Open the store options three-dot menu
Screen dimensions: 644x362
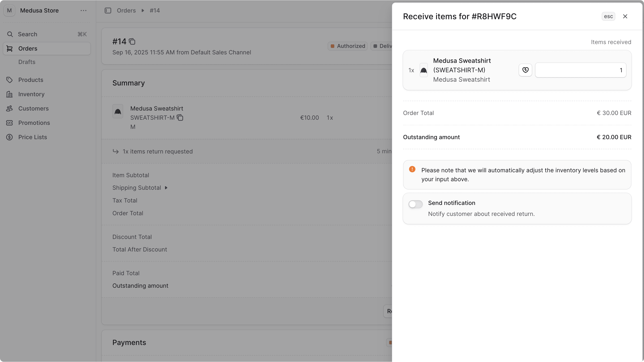pyautogui.click(x=84, y=11)
